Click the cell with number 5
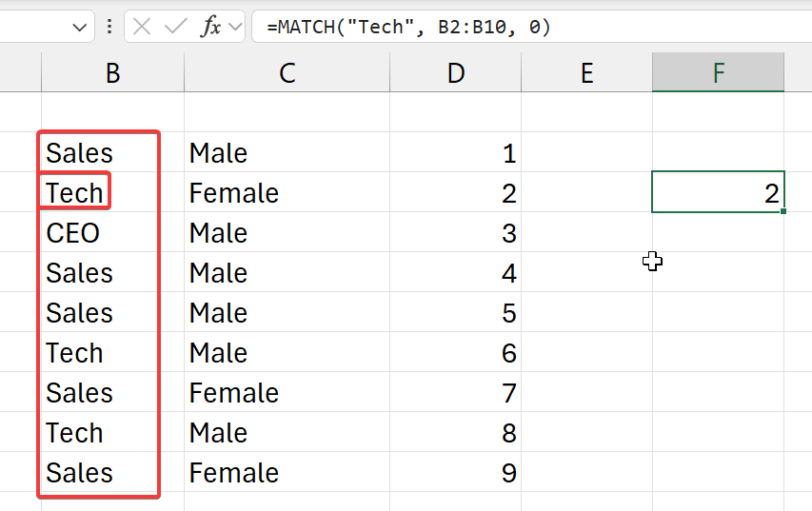The width and height of the screenshot is (812, 511). (x=456, y=313)
